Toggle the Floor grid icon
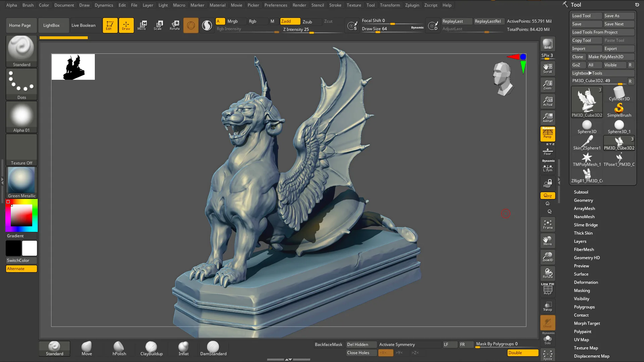 (x=547, y=151)
